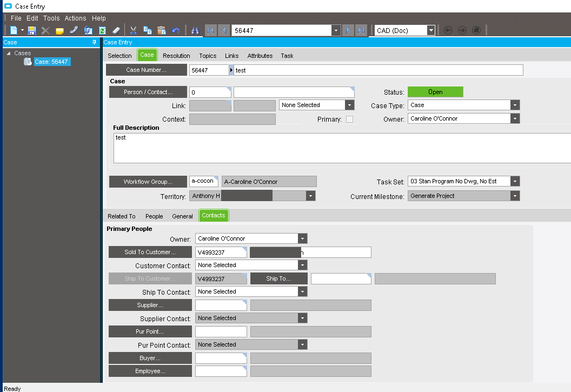Click the paperclip attachments icon
The image size is (571, 392).
point(88,31)
